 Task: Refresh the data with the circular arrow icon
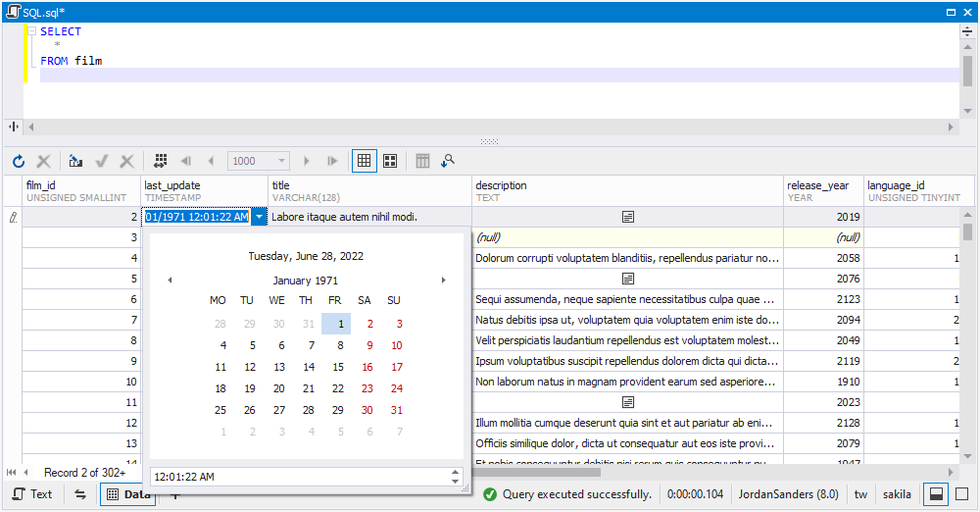(18, 161)
